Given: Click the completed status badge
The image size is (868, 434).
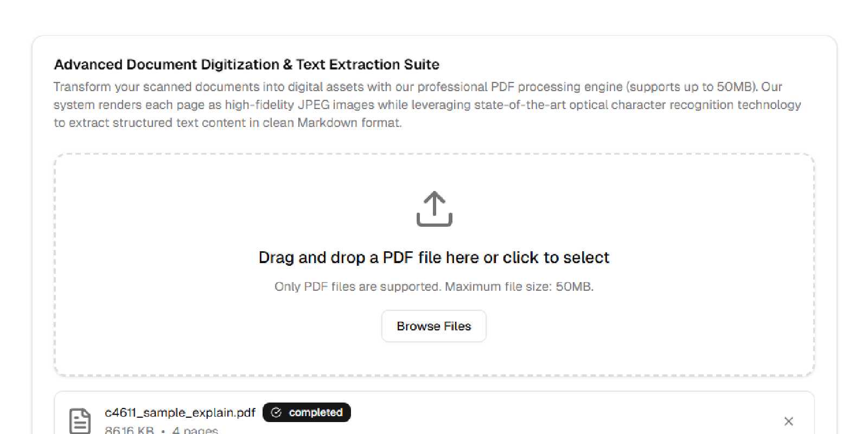Looking at the screenshot, I should (x=307, y=413).
